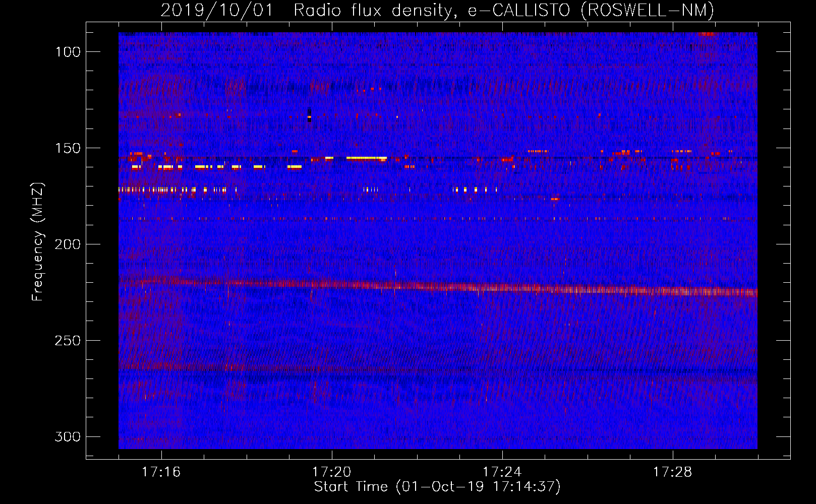The image size is (816, 504).
Task: Click the '17:28' time tick label
Action: (x=672, y=472)
